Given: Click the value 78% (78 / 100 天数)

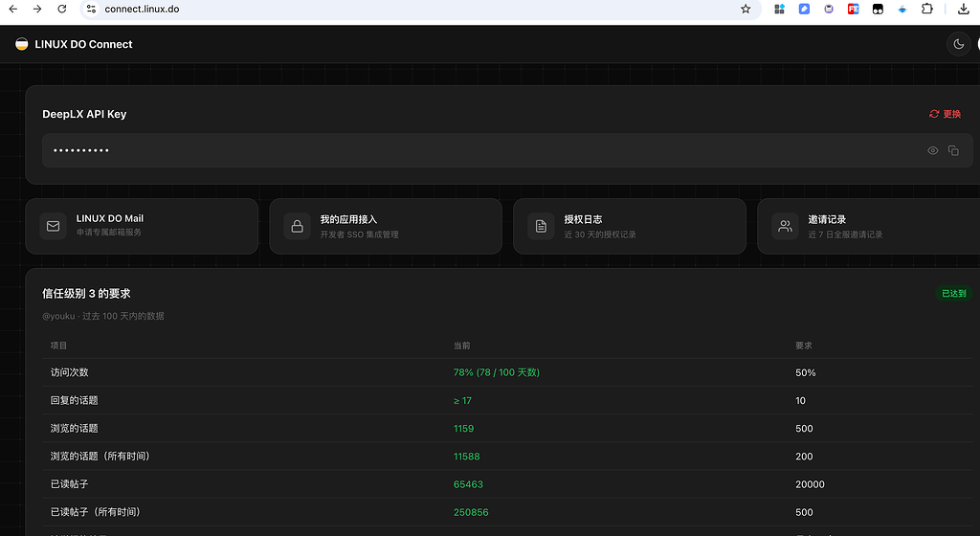Looking at the screenshot, I should coord(497,372).
